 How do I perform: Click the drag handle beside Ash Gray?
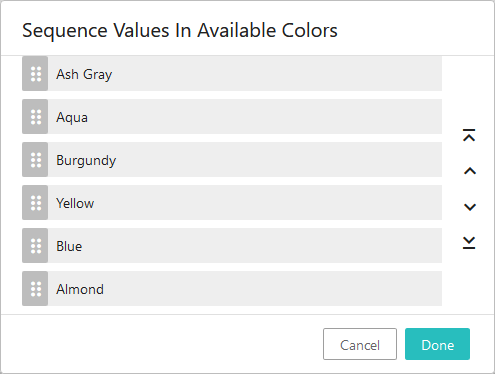pos(35,74)
